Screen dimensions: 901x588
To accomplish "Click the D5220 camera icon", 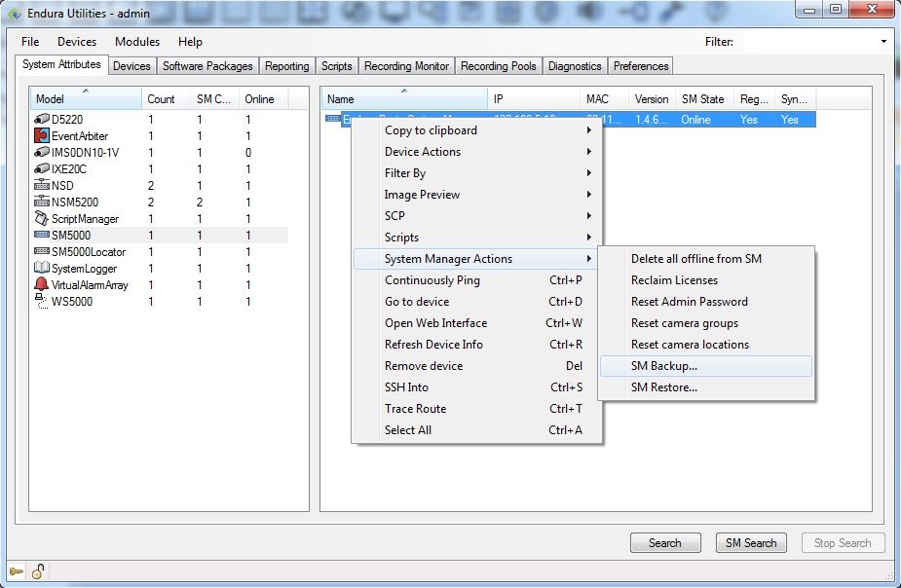I will coord(42,120).
